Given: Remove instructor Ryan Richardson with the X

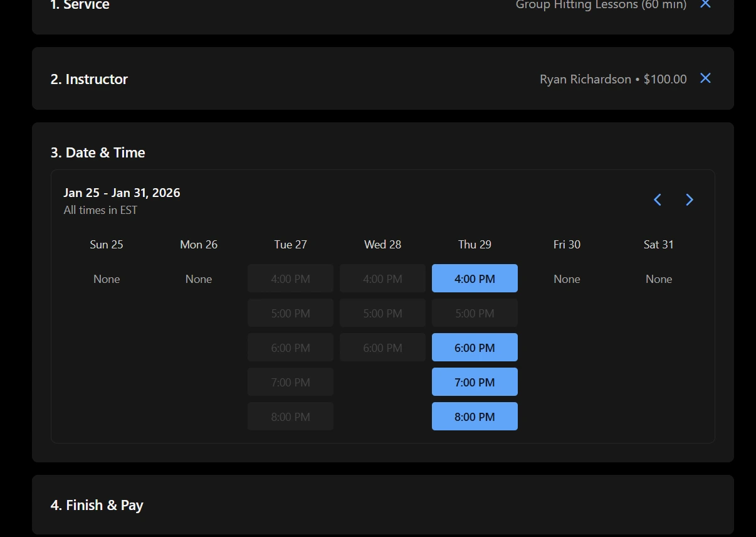Looking at the screenshot, I should pyautogui.click(x=705, y=78).
